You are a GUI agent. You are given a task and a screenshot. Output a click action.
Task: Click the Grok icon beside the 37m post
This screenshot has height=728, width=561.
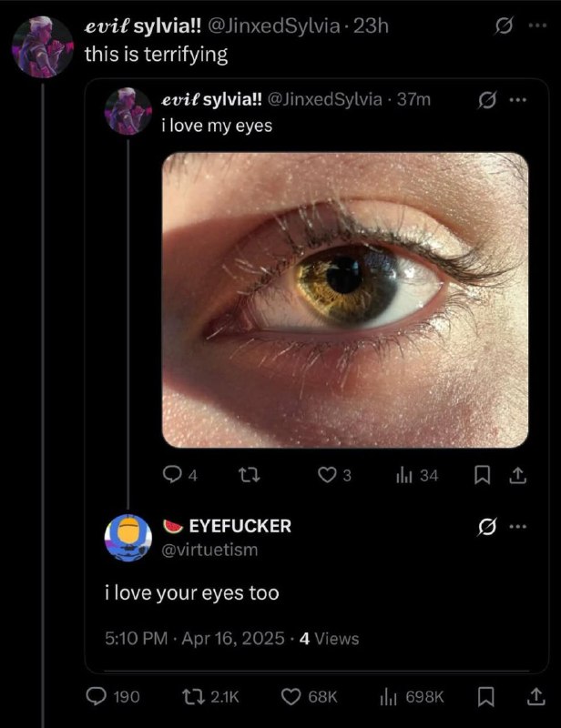(487, 100)
